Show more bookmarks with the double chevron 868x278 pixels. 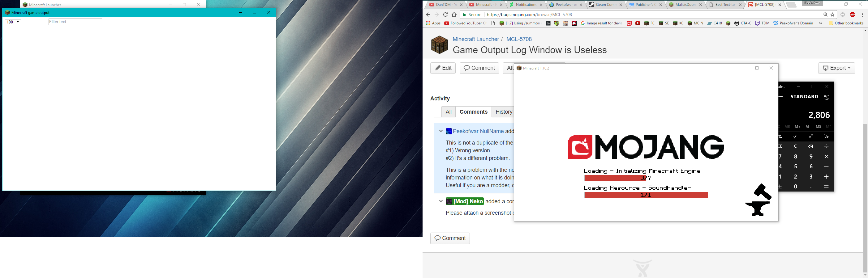pos(820,23)
